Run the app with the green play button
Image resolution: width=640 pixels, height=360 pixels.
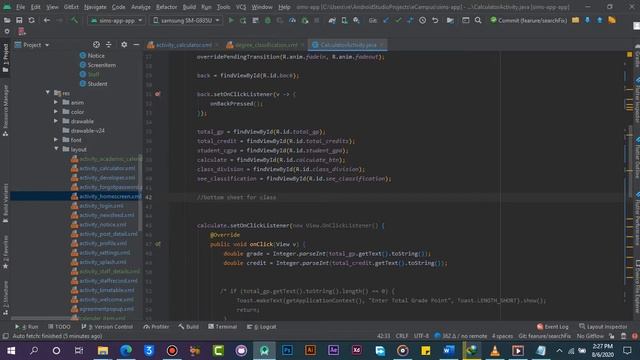click(231, 20)
